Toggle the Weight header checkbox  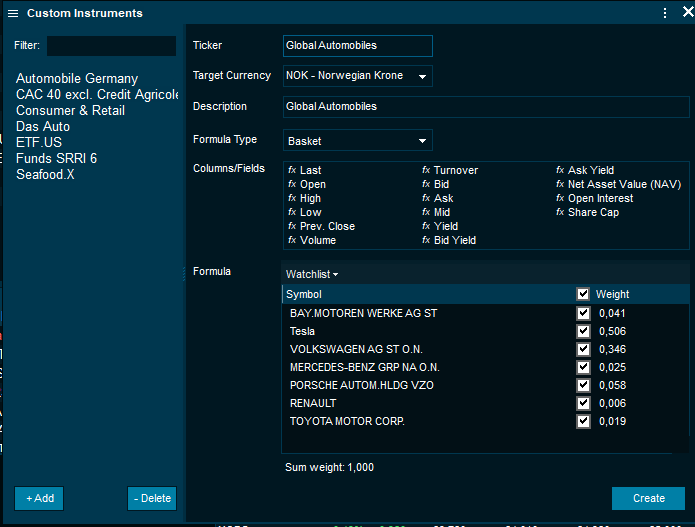click(x=583, y=294)
